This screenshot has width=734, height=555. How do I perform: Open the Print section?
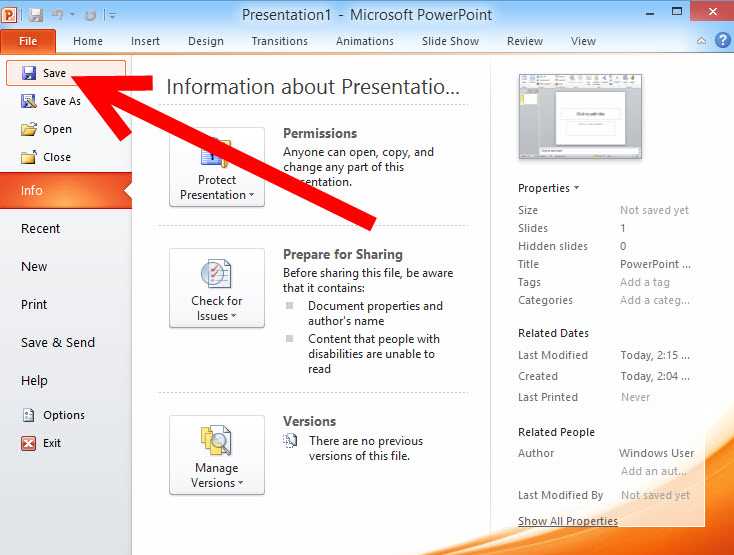(34, 304)
